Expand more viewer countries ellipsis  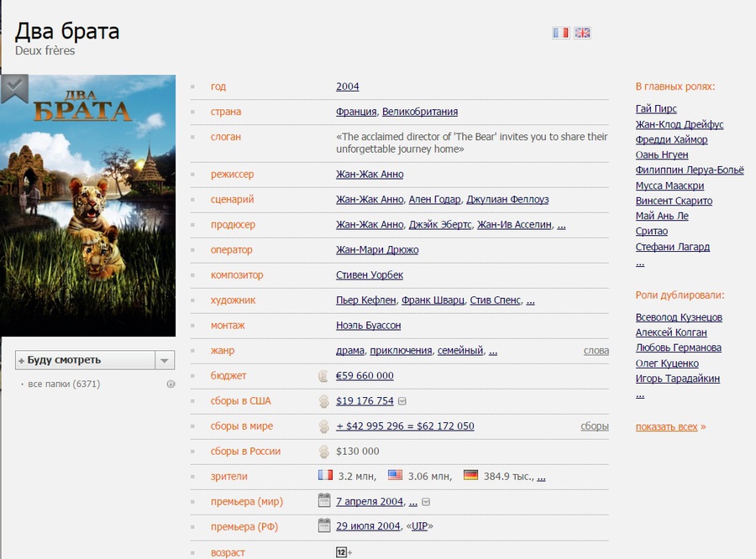point(542,477)
